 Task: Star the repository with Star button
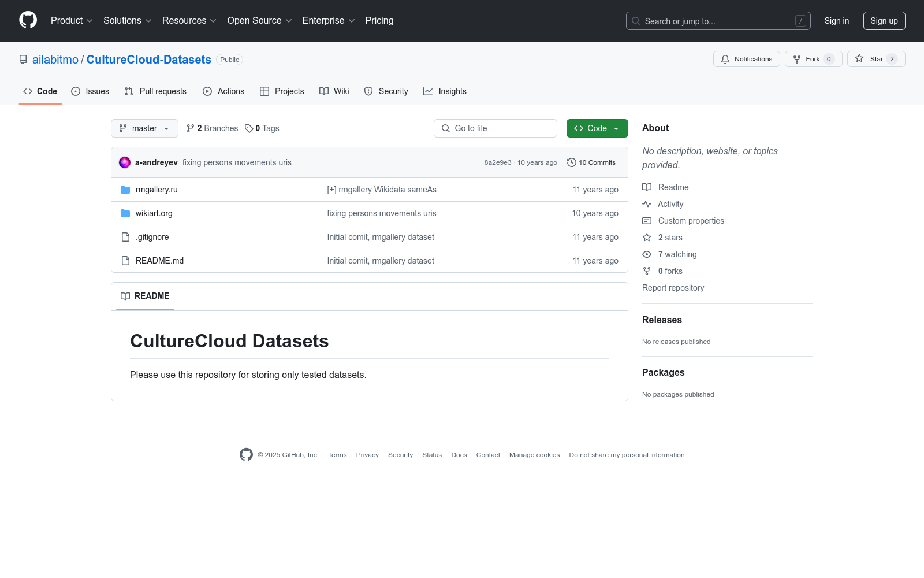[x=876, y=59]
